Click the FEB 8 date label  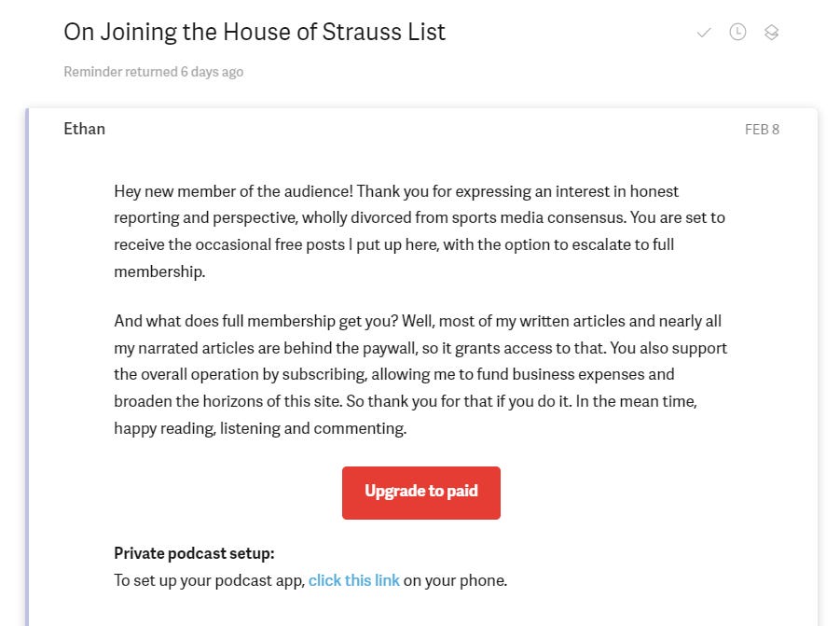[x=762, y=130]
